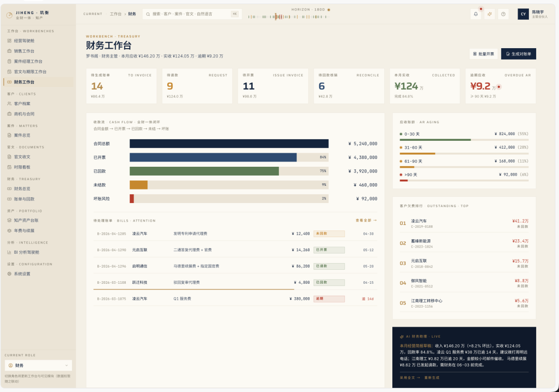Click the JIHENG 玑衡 logo
This screenshot has height=392, width=559.
28,14
